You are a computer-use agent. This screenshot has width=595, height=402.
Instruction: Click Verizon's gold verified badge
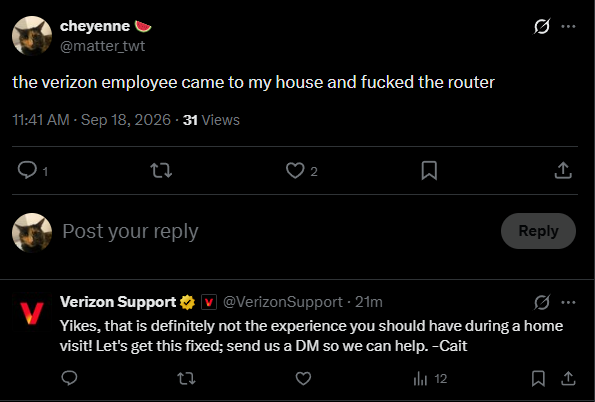click(187, 302)
